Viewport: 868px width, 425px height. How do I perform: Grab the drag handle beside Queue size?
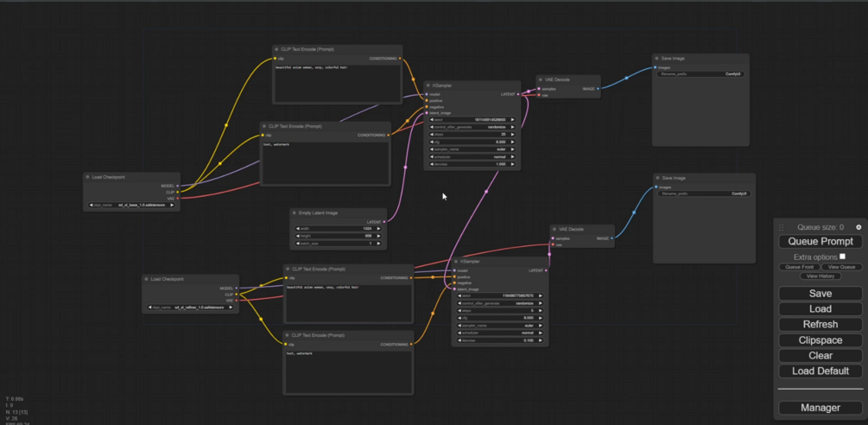coord(782,227)
